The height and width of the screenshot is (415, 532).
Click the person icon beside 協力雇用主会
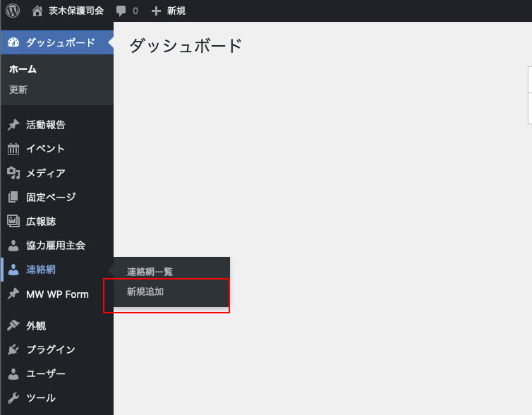pyautogui.click(x=13, y=246)
